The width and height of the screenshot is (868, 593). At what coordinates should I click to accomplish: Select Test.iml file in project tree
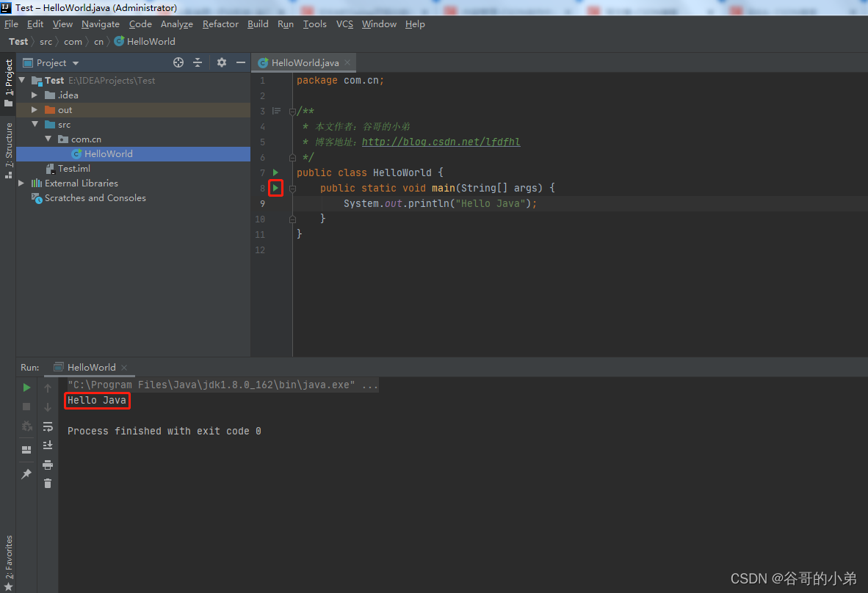[73, 168]
